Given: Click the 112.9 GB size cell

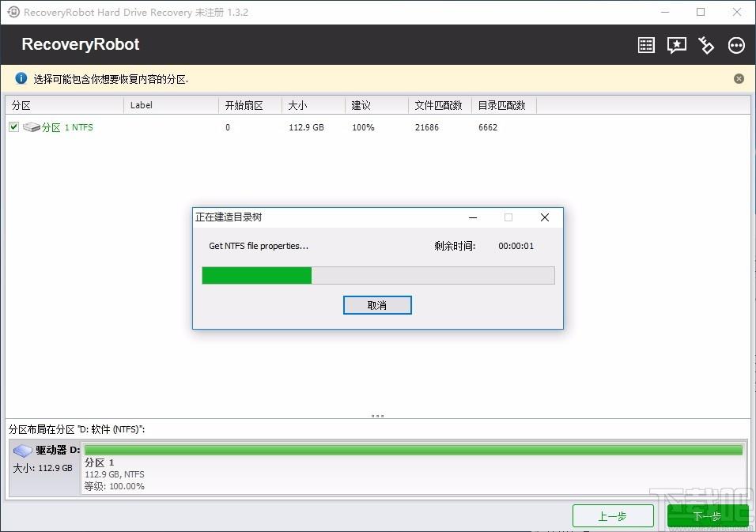Looking at the screenshot, I should pyautogui.click(x=306, y=127).
